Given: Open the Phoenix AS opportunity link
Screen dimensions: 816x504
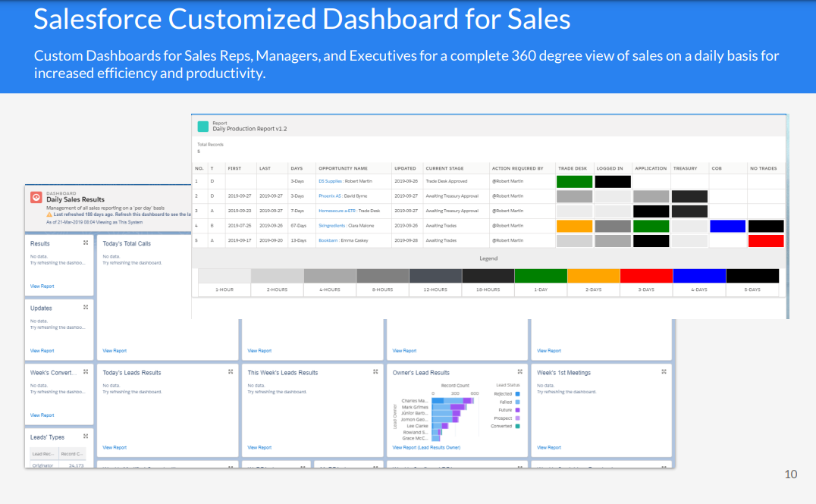Looking at the screenshot, I should (329, 196).
